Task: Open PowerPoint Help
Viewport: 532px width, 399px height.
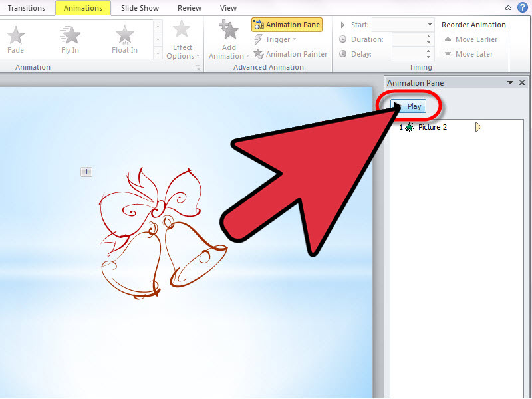Action: 523,7
